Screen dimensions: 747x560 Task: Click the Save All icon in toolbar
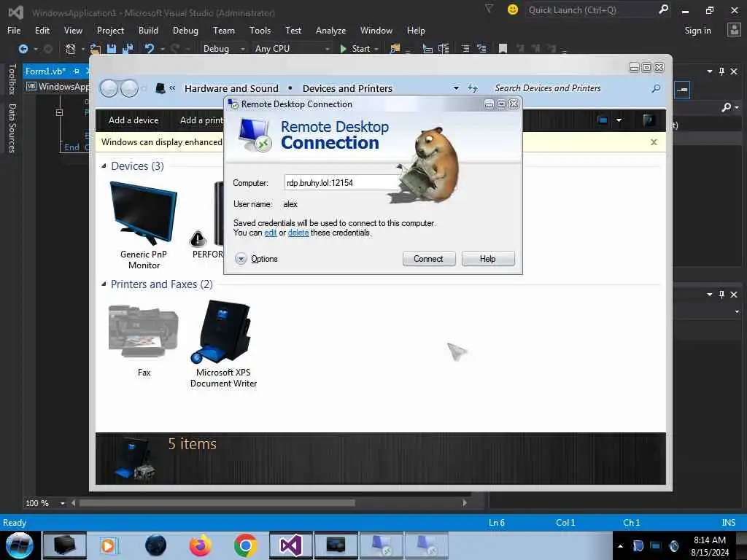[x=128, y=49]
